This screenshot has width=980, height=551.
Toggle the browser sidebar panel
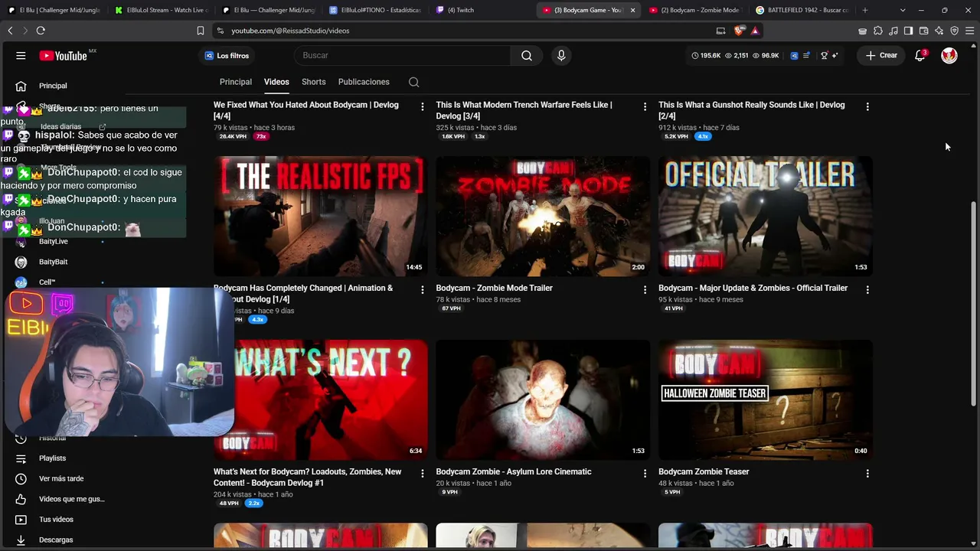point(908,31)
